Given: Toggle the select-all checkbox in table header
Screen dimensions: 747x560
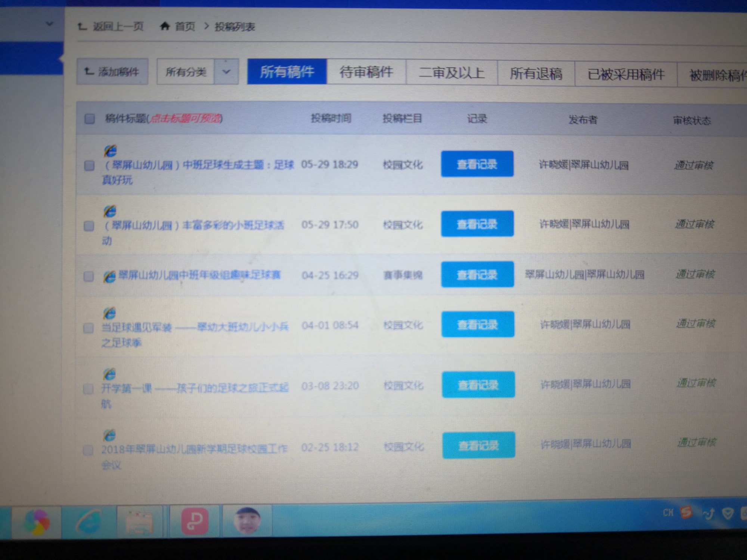Looking at the screenshot, I should 90,119.
